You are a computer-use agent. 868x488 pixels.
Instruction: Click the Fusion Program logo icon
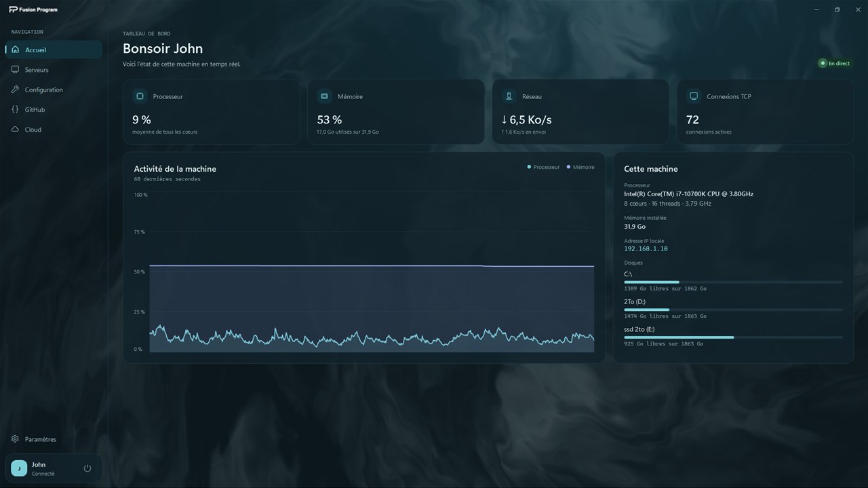point(13,10)
